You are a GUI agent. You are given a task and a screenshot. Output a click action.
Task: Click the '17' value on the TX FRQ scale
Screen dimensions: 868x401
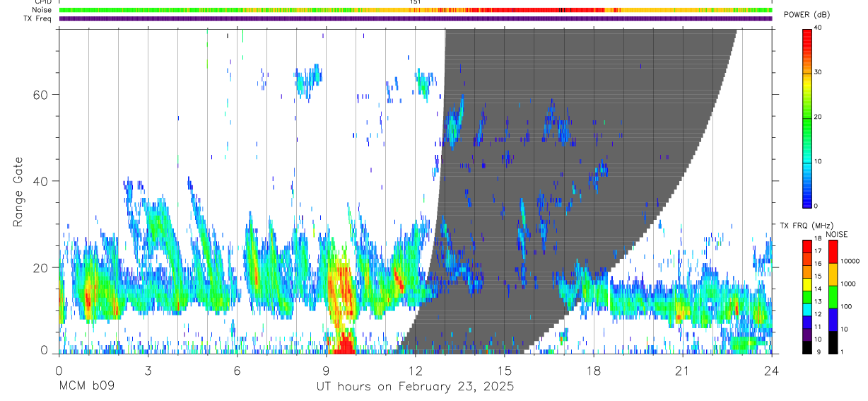[x=818, y=251]
